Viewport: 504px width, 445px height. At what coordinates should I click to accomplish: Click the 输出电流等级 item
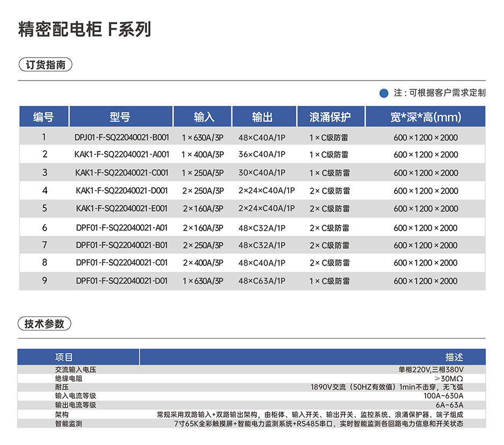pyautogui.click(x=76, y=405)
